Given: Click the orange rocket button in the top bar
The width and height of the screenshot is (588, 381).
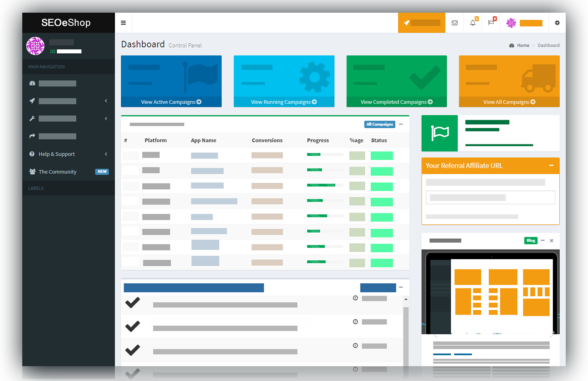Looking at the screenshot, I should 421,23.
